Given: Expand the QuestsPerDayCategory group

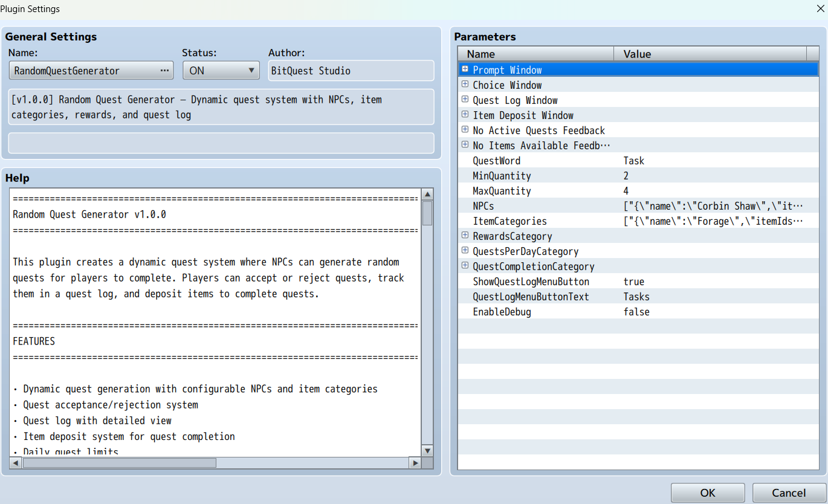Looking at the screenshot, I should pyautogui.click(x=465, y=251).
